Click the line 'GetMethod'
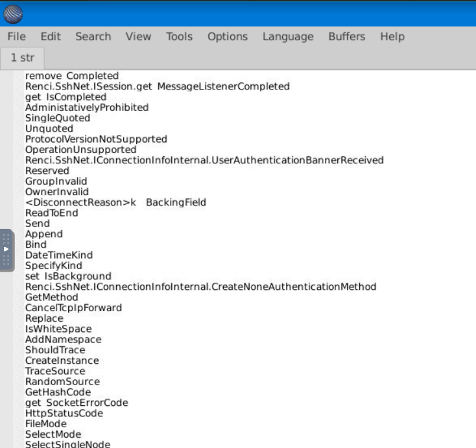Screen dimensions: 476x448 pyautogui.click(x=52, y=297)
